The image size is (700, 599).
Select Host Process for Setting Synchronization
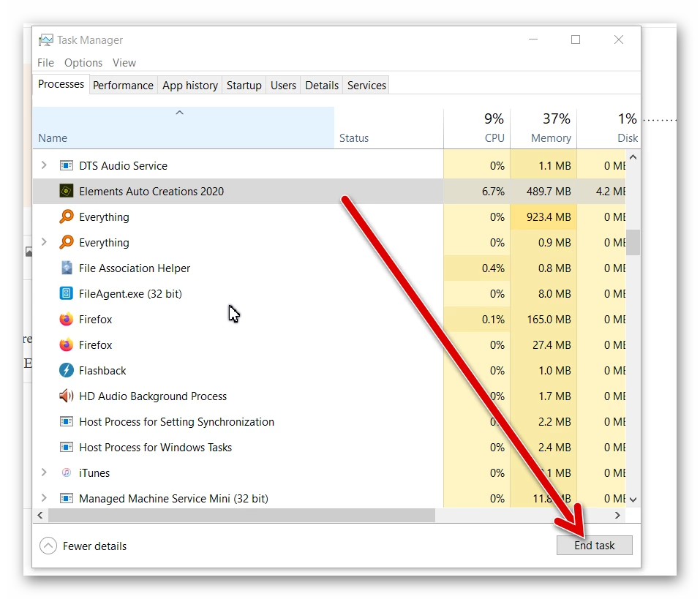(x=176, y=422)
